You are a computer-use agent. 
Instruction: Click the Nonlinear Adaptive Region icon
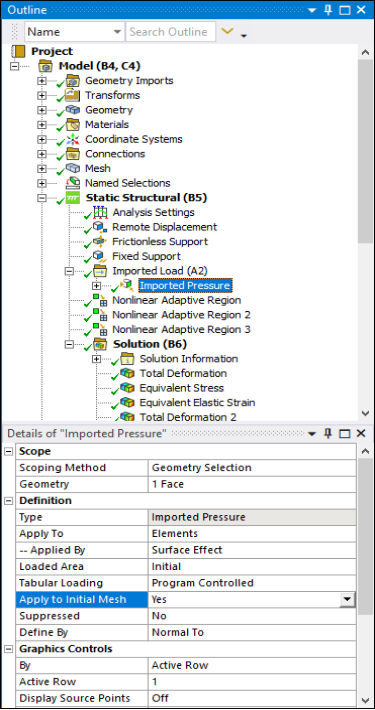[x=100, y=300]
